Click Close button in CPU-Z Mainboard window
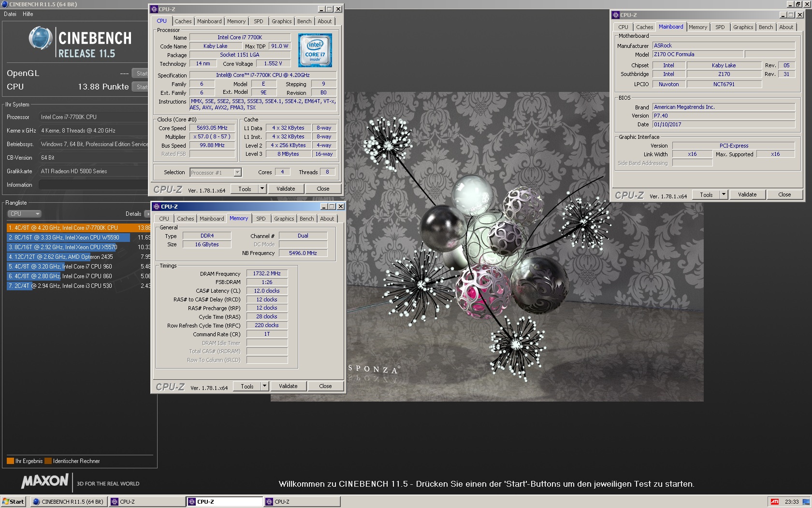 click(785, 194)
